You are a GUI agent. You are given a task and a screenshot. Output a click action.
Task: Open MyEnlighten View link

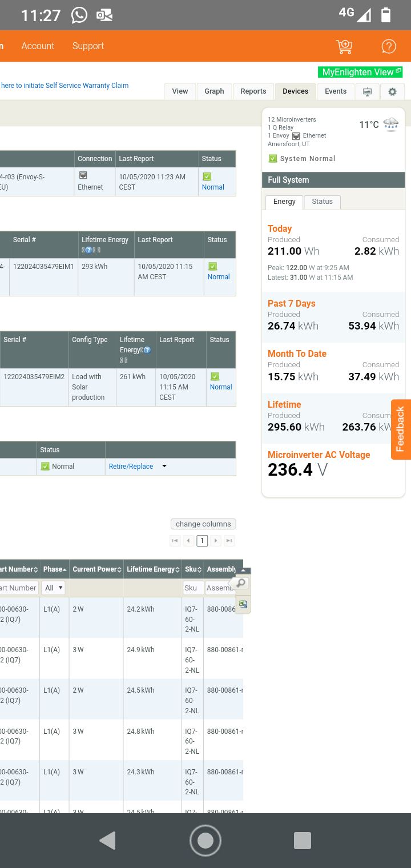click(360, 72)
